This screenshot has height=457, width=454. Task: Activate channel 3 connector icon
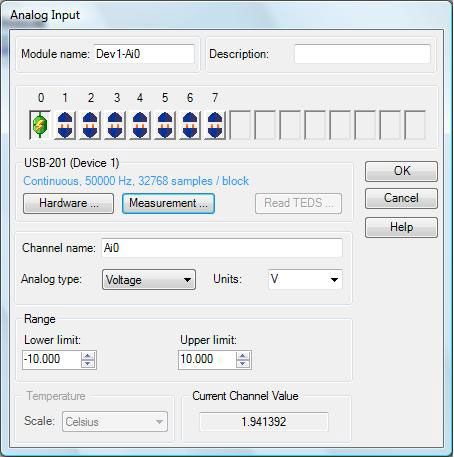[115, 125]
